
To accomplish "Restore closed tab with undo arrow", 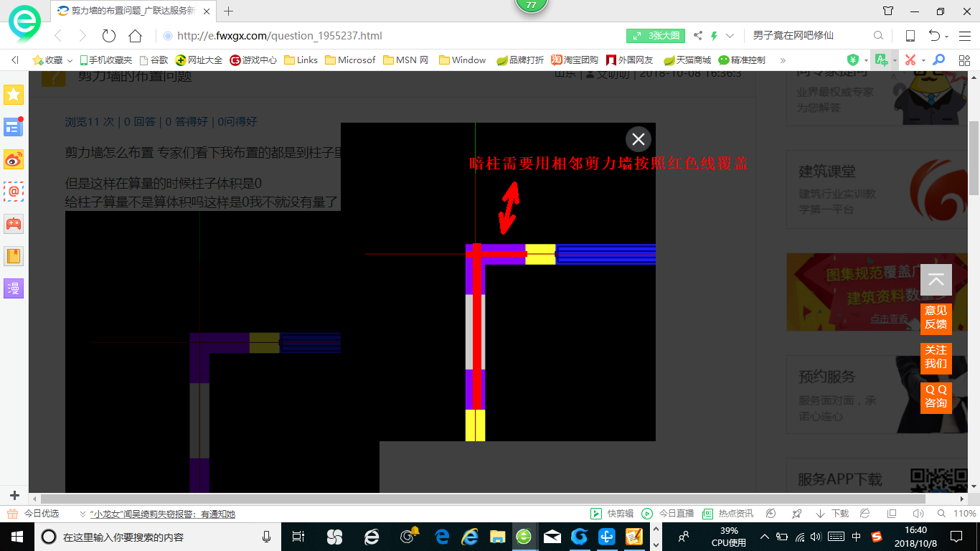I will tap(934, 36).
